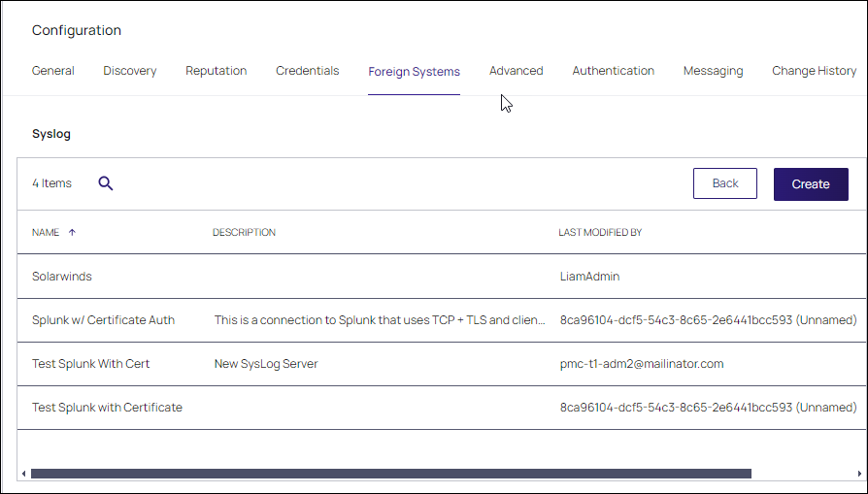Click the horizontal scrollbar right arrow

[859, 474]
